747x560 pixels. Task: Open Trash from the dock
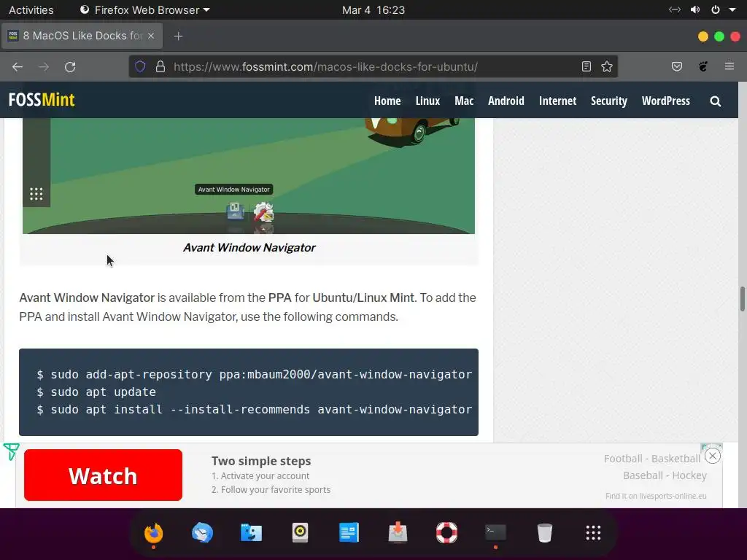(x=544, y=532)
